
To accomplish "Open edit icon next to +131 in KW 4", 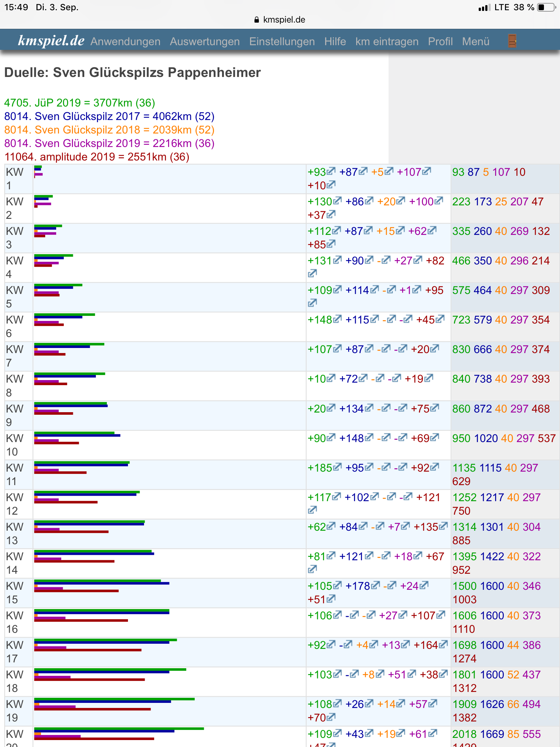I will pyautogui.click(x=338, y=260).
